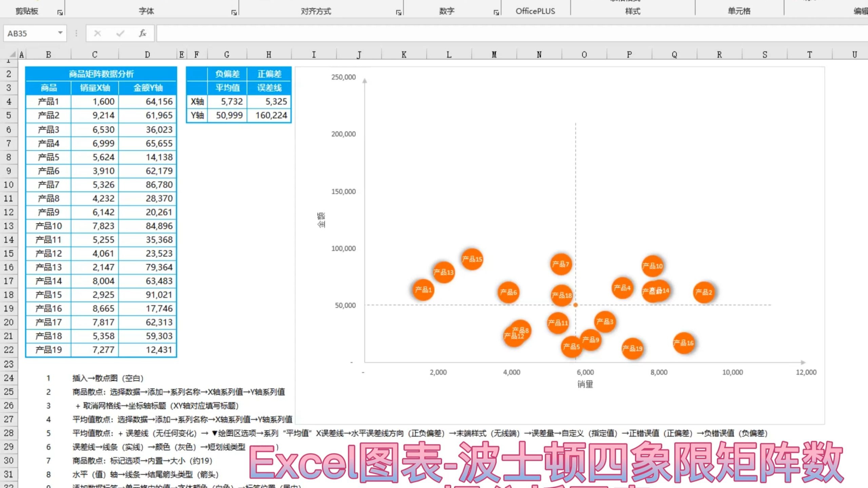
Task: Open the 剪贴板 clipboard dialog launcher
Action: pos(60,13)
